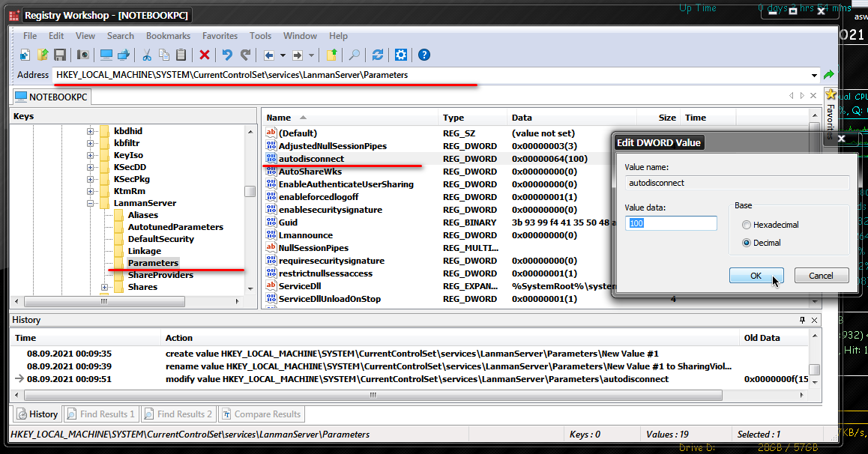Click the Refresh icon in toolbar
The width and height of the screenshot is (868, 454).
click(x=378, y=55)
